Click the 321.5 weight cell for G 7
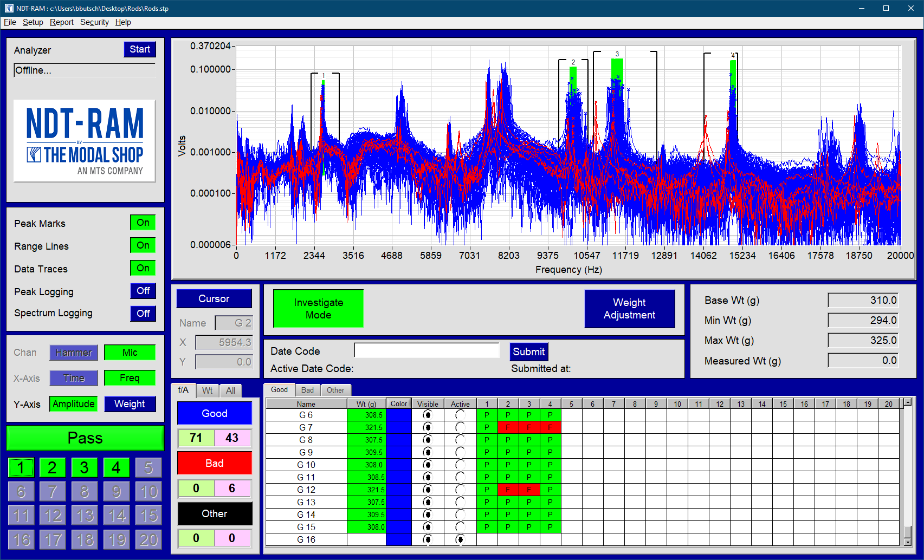This screenshot has height=560, width=924. click(x=366, y=427)
